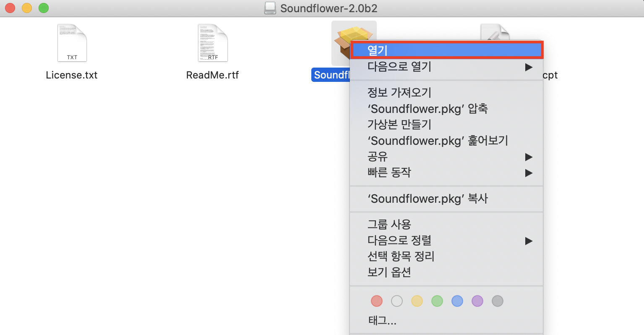Apply the yellow tag color

point(417,301)
